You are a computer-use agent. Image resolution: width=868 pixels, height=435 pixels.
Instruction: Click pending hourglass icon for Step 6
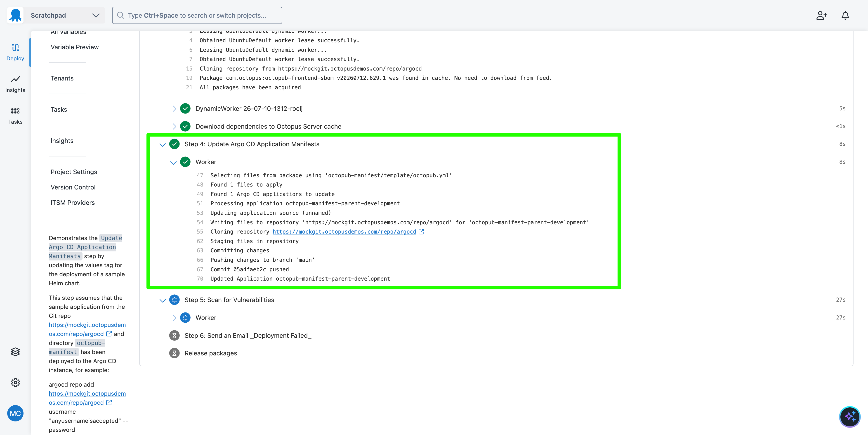174,336
